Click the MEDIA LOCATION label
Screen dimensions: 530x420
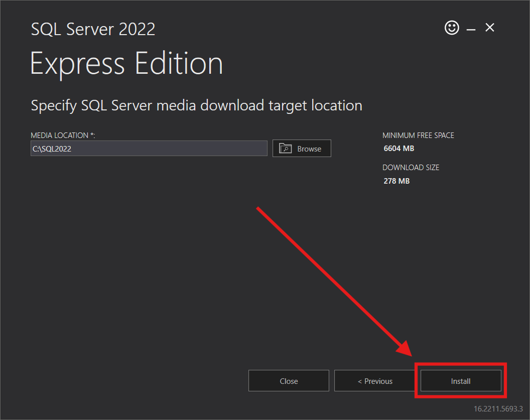(x=60, y=135)
